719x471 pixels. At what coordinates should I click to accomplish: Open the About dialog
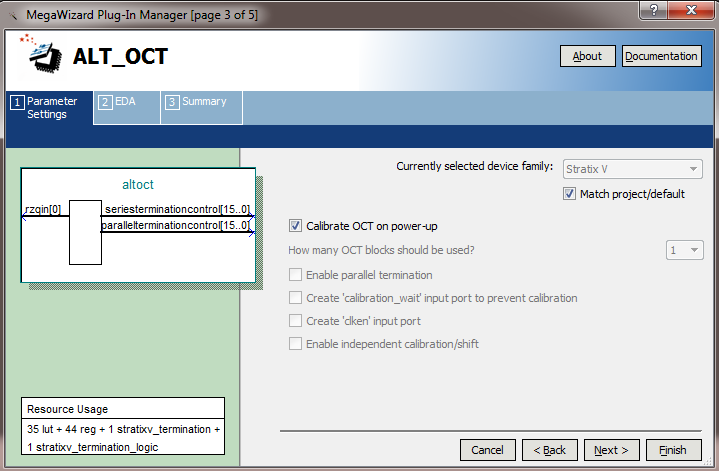[x=587, y=56]
